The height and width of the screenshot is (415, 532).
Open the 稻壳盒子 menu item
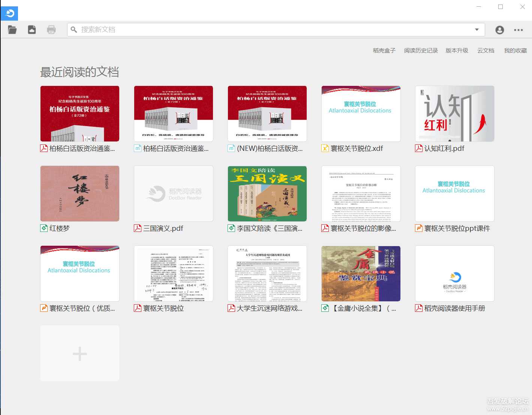[384, 50]
